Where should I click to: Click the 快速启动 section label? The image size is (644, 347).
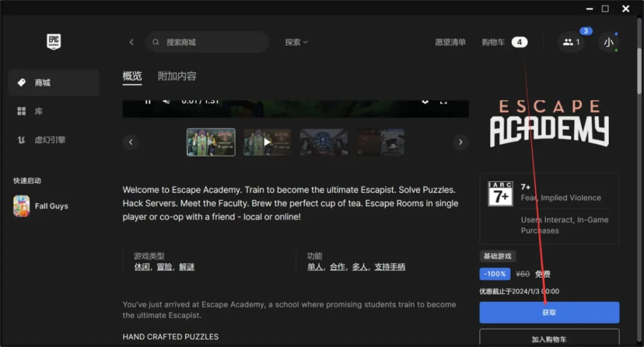coord(27,181)
